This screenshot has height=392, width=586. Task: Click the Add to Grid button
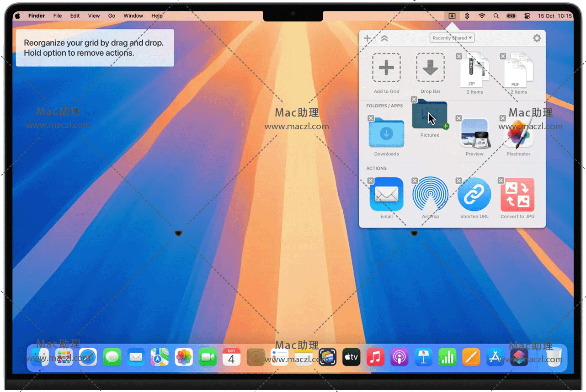pos(386,69)
